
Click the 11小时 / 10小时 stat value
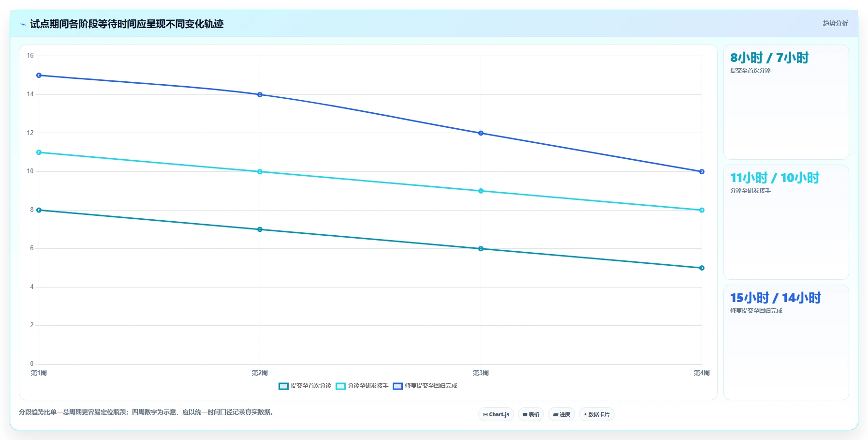775,178
